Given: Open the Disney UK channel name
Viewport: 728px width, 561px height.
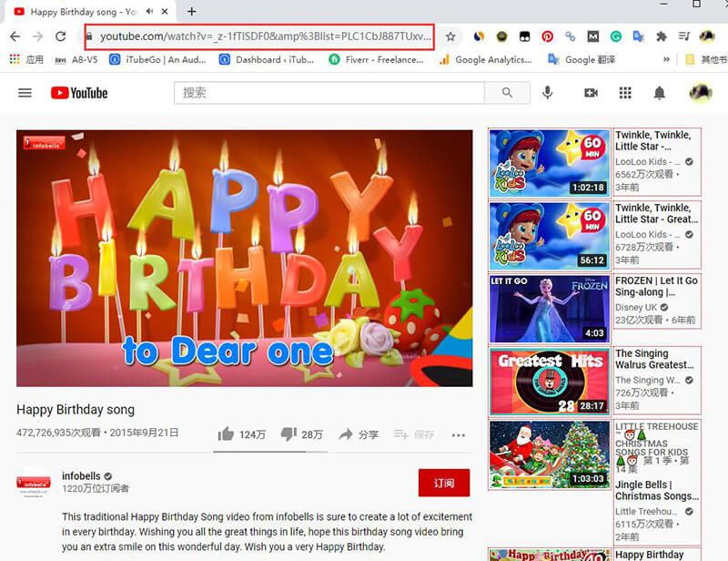Looking at the screenshot, I should pos(636,307).
